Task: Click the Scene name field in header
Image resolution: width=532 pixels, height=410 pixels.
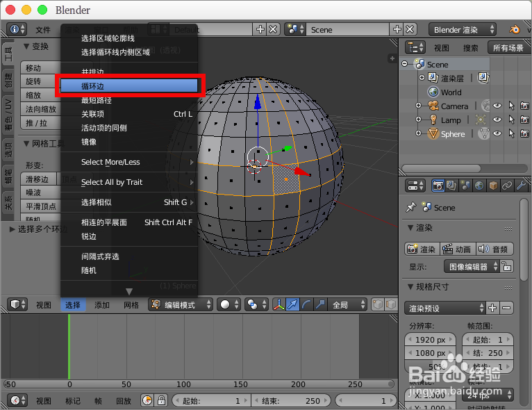Action: [347, 29]
